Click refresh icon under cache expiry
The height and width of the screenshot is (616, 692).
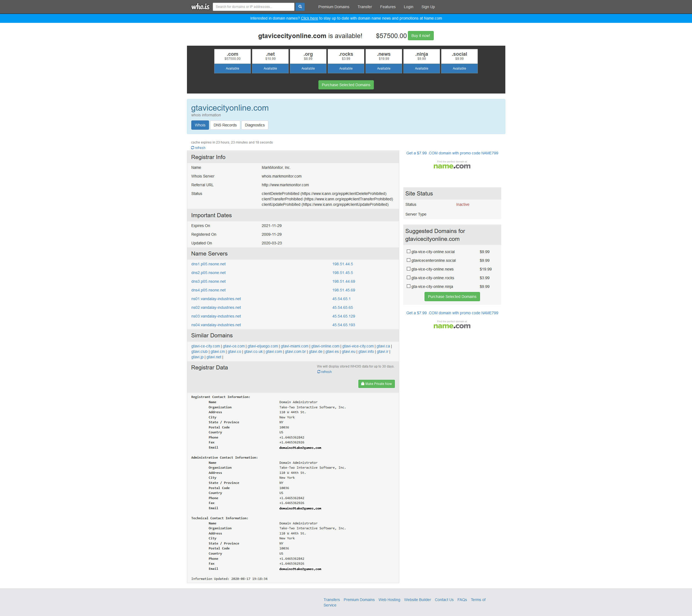point(193,148)
